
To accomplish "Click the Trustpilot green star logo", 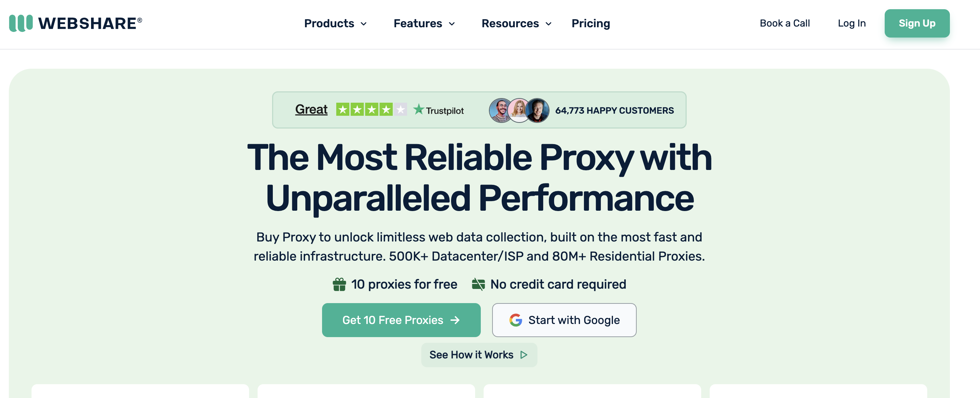I will tap(418, 110).
